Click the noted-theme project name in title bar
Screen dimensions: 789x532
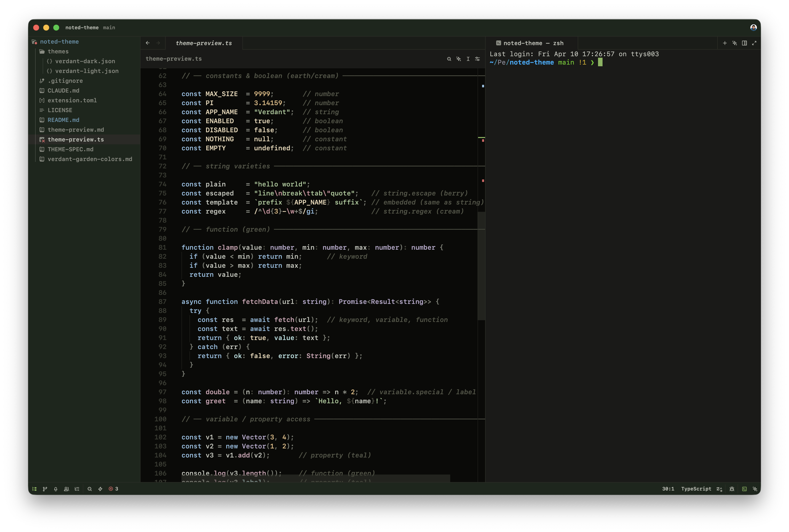pos(82,28)
